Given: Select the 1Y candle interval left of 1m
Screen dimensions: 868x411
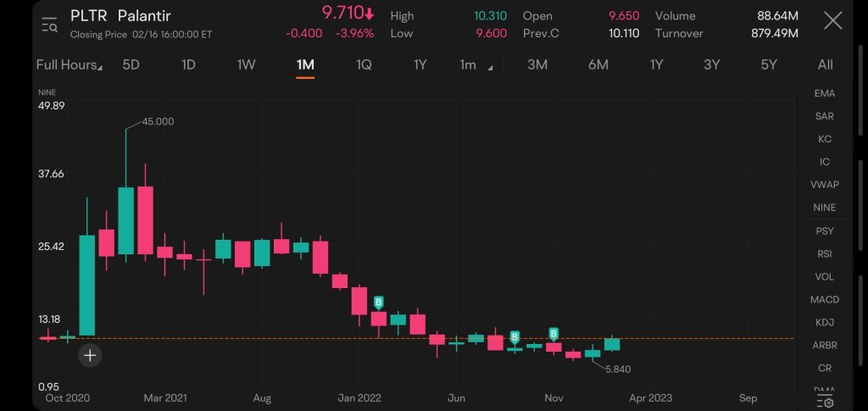Looking at the screenshot, I should [420, 64].
